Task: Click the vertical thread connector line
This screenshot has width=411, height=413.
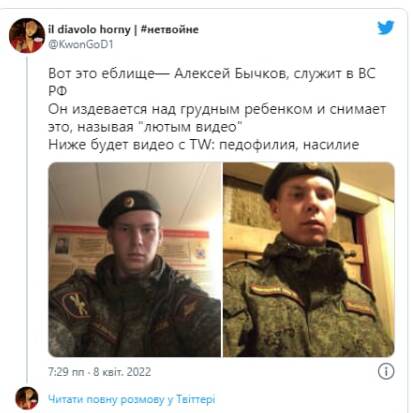Action: pyautogui.click(x=27, y=218)
